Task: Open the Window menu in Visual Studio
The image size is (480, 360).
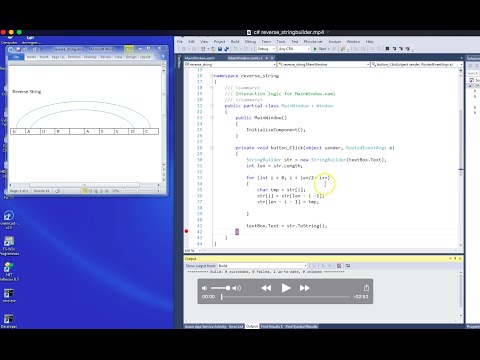Action: pyautogui.click(x=353, y=42)
